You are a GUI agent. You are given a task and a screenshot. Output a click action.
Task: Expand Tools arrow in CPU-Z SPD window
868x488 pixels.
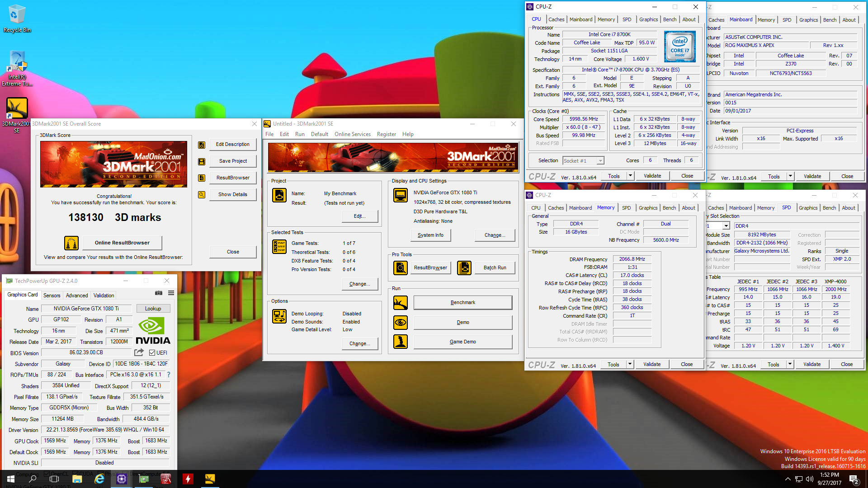(790, 364)
